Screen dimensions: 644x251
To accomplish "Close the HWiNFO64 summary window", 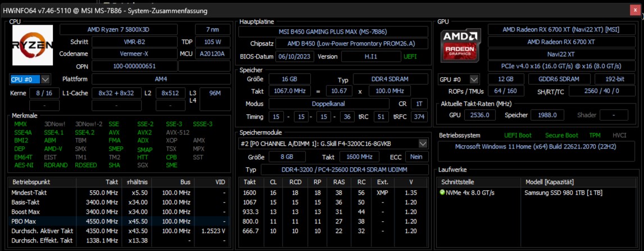I will pos(635,11).
